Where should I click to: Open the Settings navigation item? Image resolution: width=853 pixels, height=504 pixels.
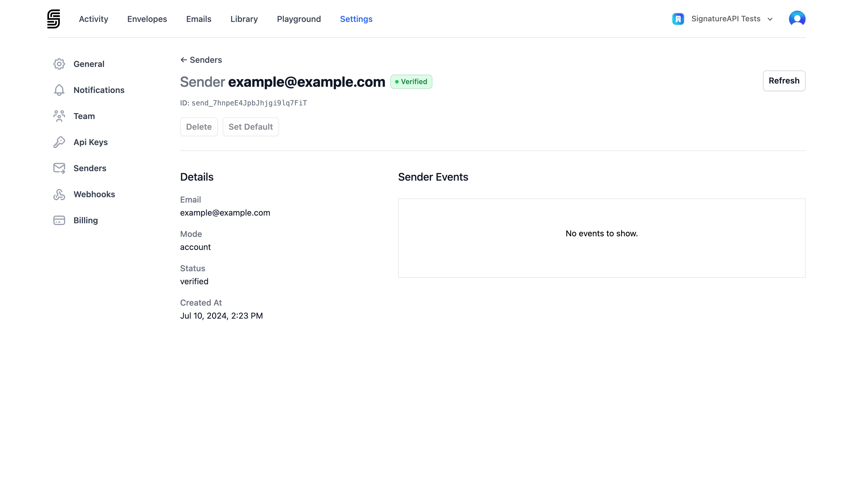tap(356, 19)
